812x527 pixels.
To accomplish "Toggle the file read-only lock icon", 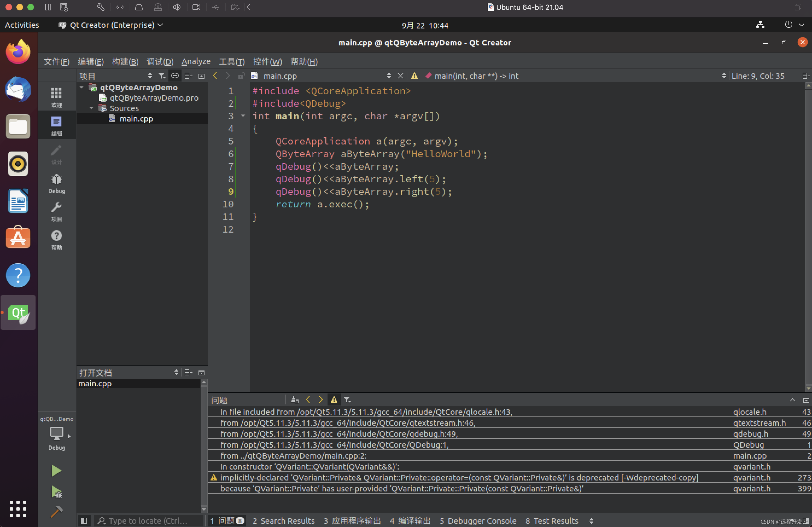I will tap(241, 76).
